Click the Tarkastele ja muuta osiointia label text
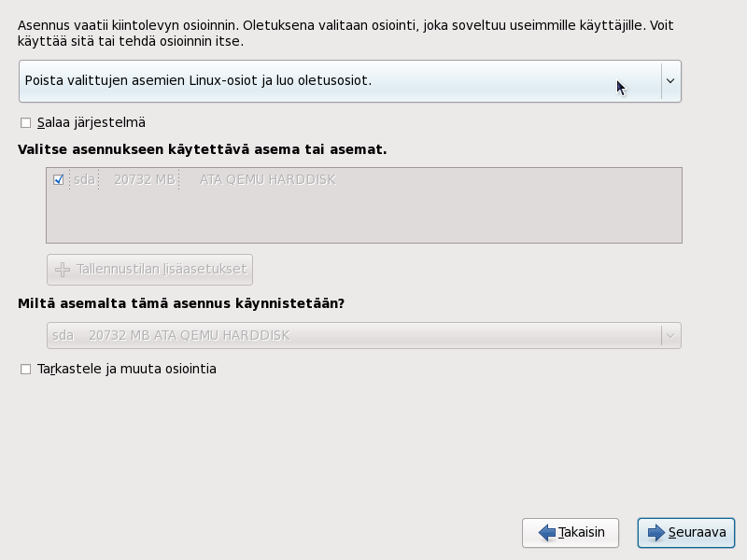 pyautogui.click(x=127, y=370)
